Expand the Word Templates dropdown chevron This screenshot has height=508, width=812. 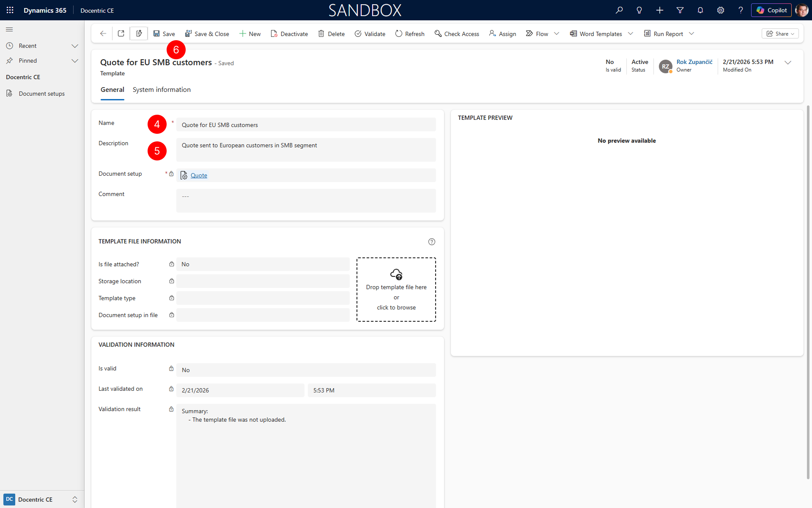coord(631,33)
